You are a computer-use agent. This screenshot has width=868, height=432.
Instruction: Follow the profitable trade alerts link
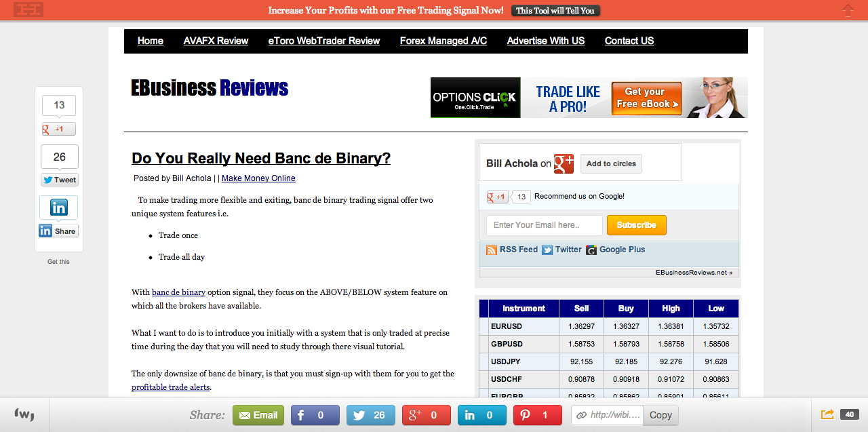pos(171,387)
